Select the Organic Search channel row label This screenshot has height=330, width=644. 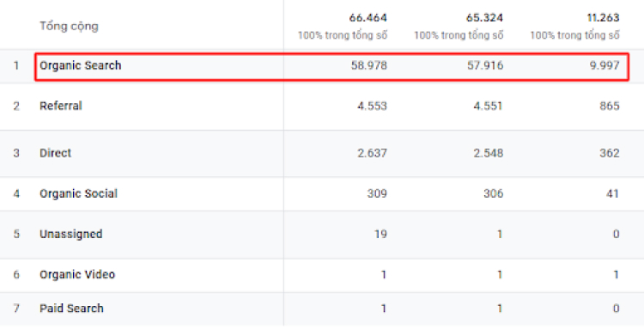click(80, 65)
